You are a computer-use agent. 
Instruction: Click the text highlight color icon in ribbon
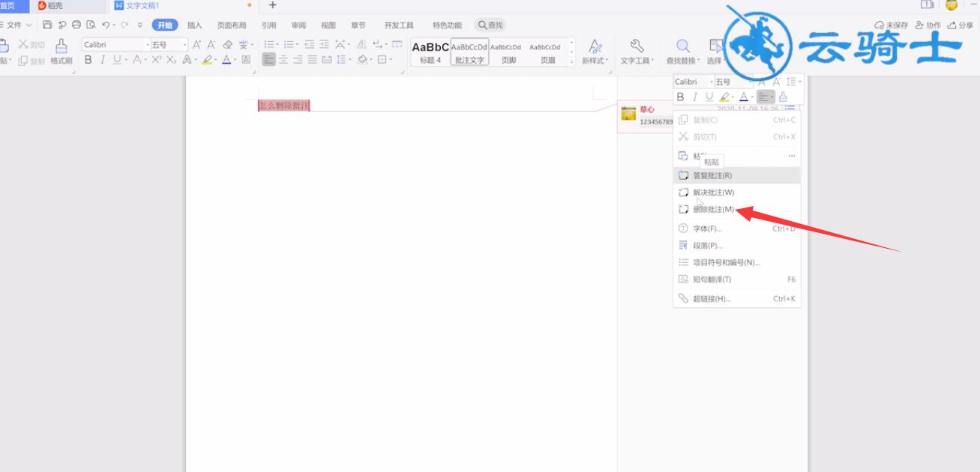207,60
